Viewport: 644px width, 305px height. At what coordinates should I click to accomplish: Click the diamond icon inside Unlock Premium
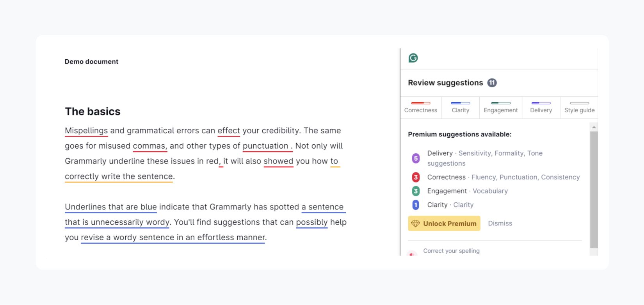tap(416, 223)
